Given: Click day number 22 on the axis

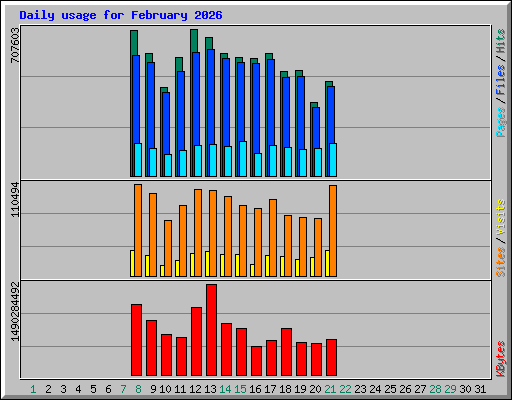Looking at the screenshot, I should [x=345, y=389].
